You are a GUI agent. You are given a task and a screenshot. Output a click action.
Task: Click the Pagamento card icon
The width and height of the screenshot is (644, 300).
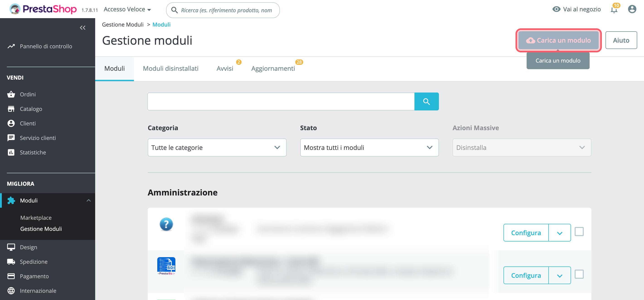click(x=11, y=276)
